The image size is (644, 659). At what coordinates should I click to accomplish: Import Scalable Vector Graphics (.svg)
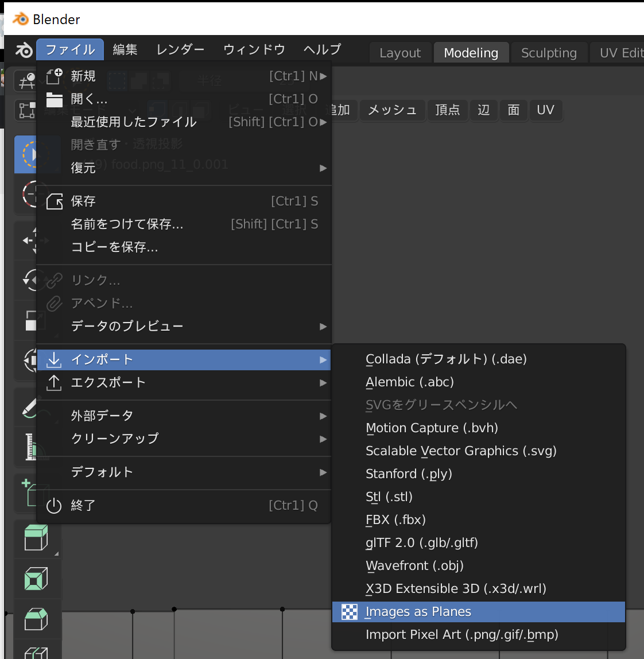(478, 451)
